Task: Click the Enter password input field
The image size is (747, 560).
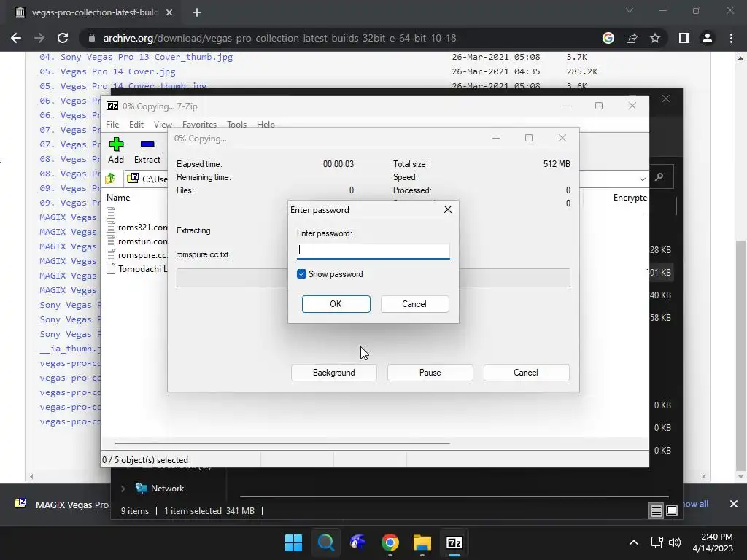Action: click(x=373, y=251)
